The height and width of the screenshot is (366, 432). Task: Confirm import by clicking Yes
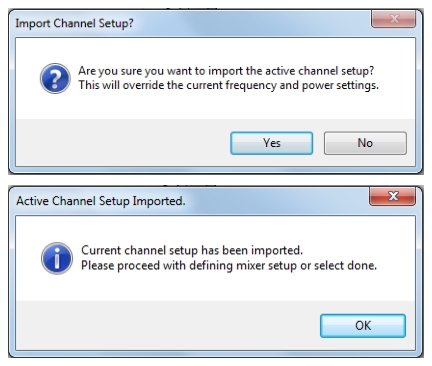[x=271, y=143]
